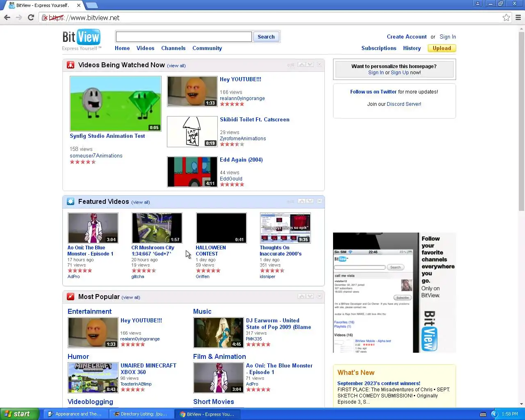Open UNAIRED MINECRAFT XBOX 360 thumbnail
525x420 pixels.
93,378
